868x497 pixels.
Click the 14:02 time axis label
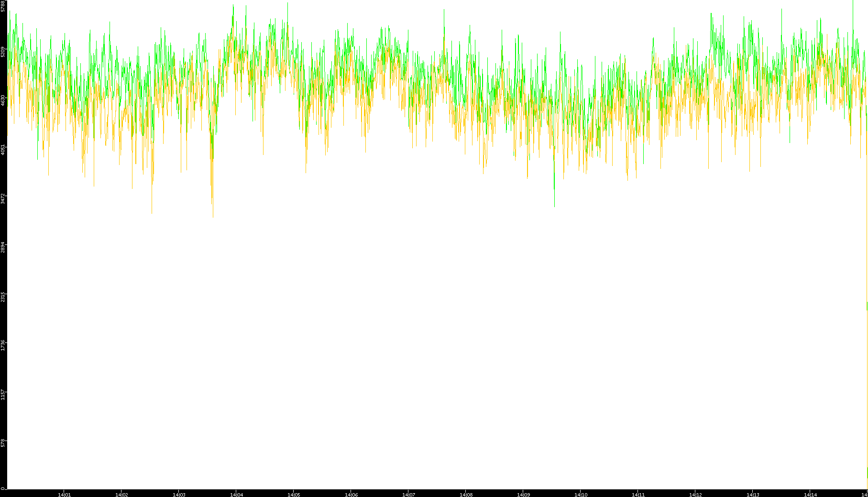(x=121, y=495)
